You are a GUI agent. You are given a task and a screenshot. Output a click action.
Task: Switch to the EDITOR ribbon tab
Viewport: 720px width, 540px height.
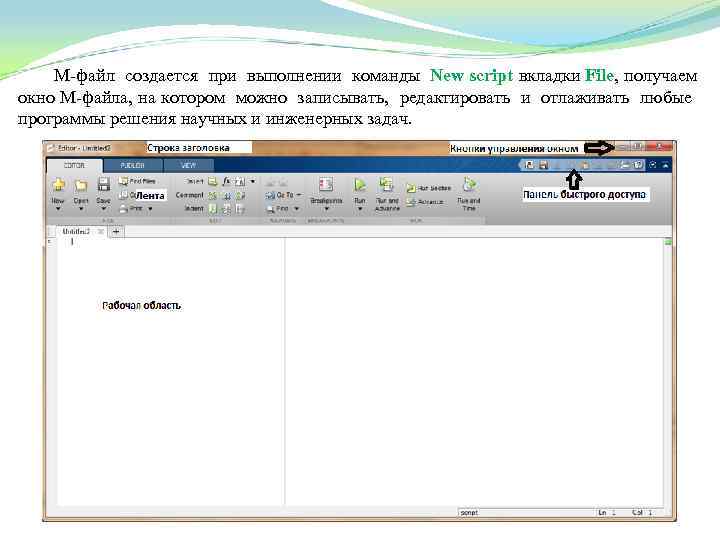pyautogui.click(x=74, y=165)
